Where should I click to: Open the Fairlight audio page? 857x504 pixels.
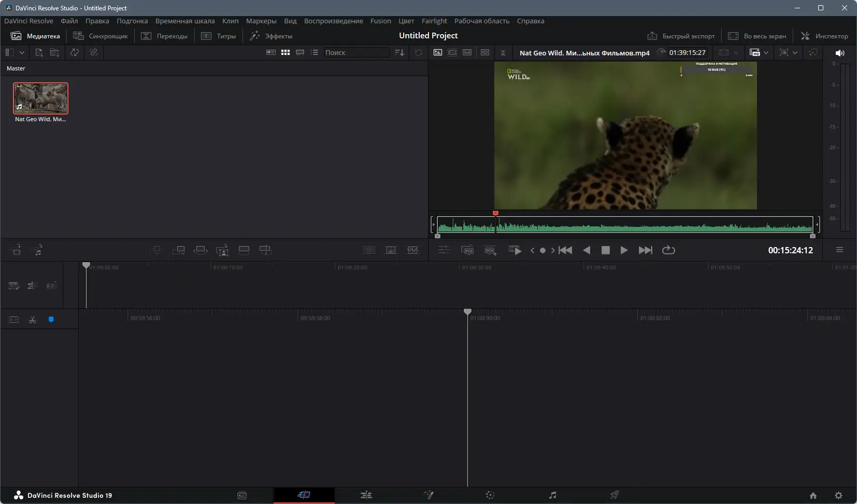coord(552,495)
